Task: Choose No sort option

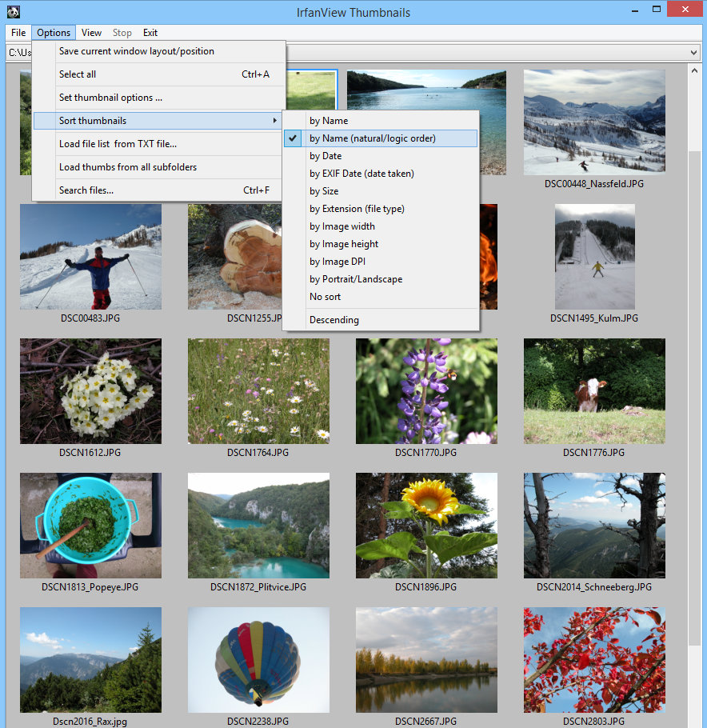Action: click(326, 297)
